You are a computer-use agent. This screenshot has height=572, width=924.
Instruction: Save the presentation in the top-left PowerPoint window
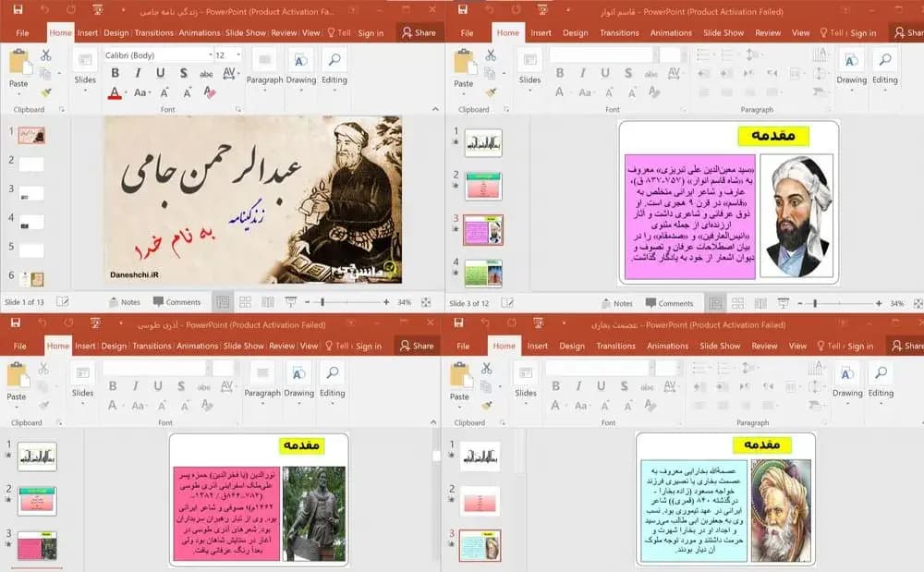coord(18,10)
